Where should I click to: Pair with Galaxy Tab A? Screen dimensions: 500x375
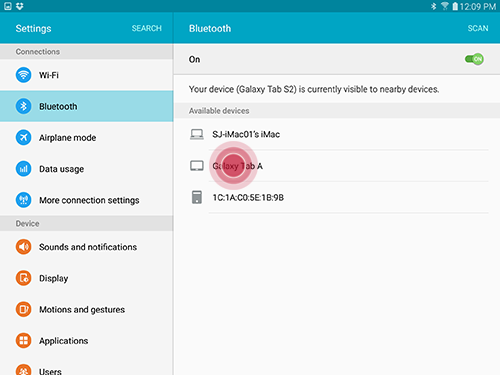[337, 166]
